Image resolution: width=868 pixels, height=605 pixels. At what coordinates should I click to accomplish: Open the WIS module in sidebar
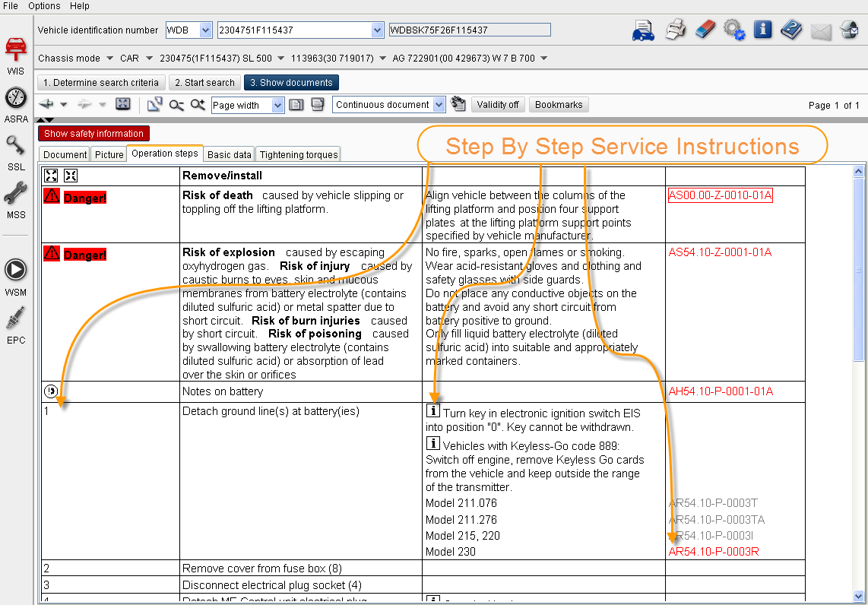(15, 55)
